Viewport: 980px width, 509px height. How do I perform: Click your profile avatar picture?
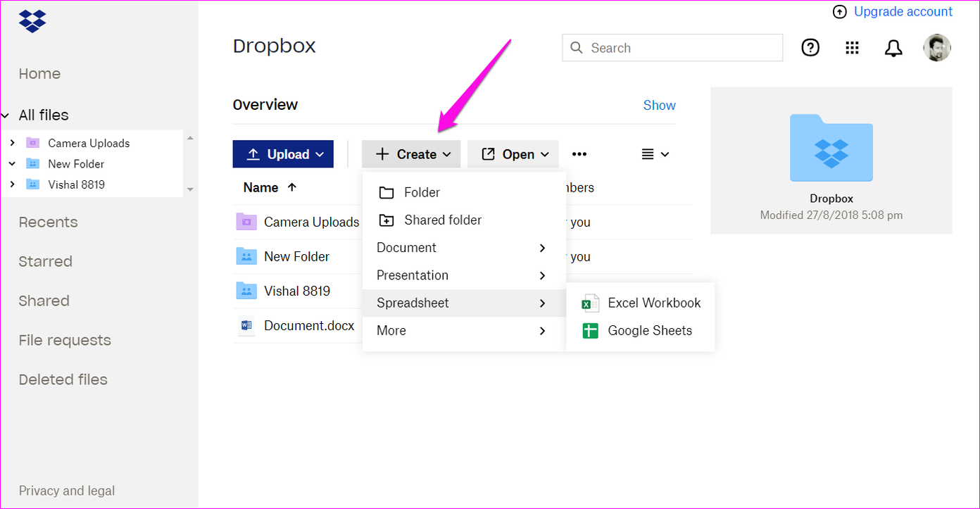click(937, 48)
